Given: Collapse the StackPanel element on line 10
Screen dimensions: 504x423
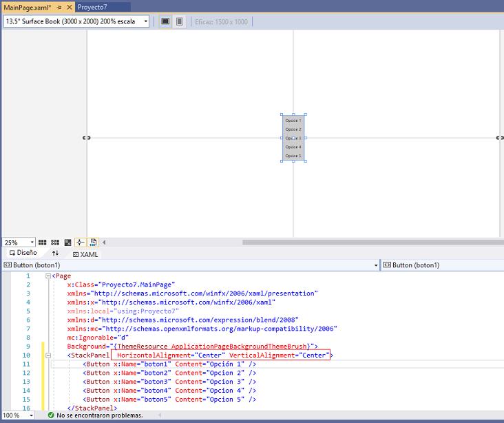Looking at the screenshot, I should pyautogui.click(x=48, y=355).
